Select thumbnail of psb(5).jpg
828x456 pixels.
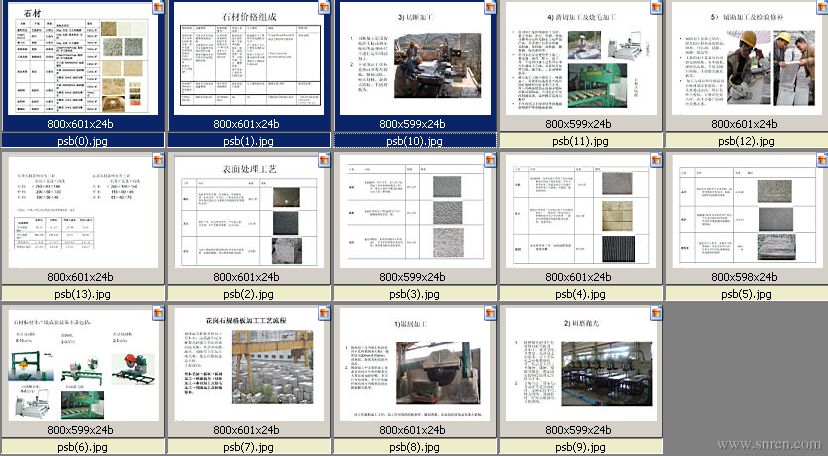pyautogui.click(x=746, y=212)
